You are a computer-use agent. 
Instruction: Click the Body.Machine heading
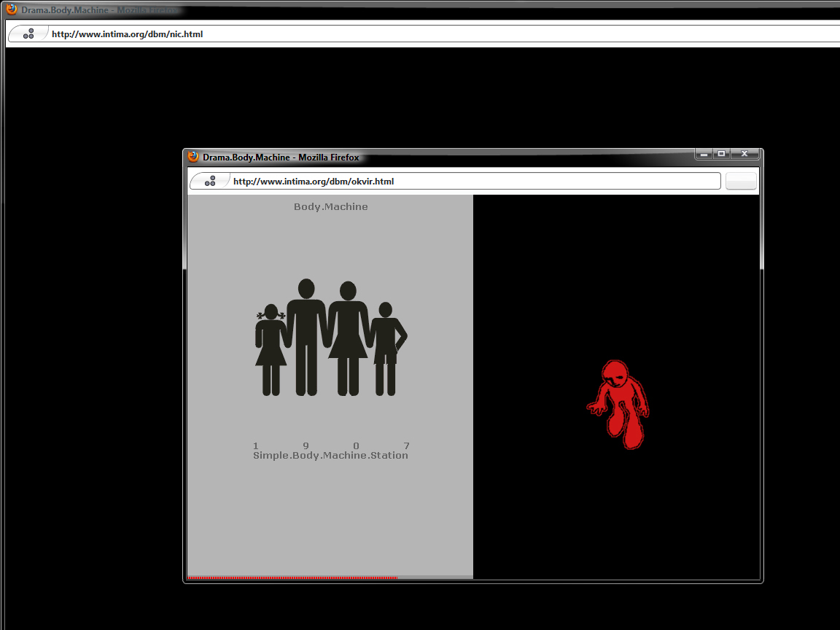[330, 207]
